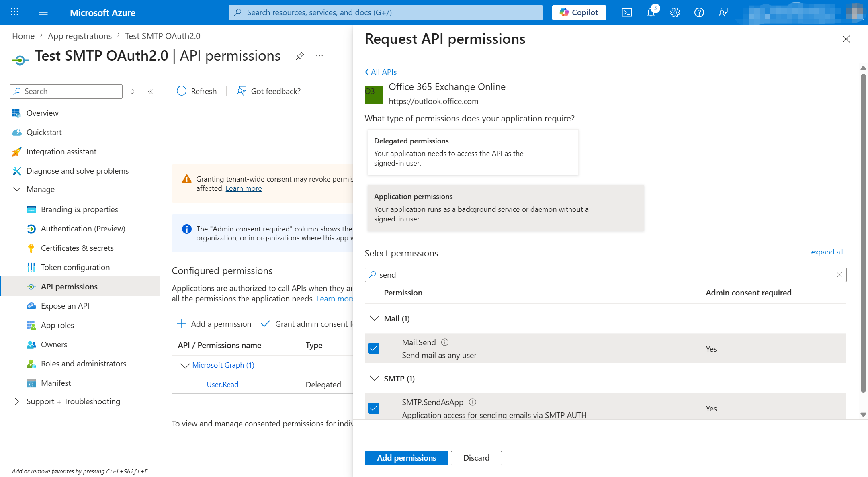Open the feedback icon in top bar
This screenshot has height=477, width=868.
[x=723, y=12]
